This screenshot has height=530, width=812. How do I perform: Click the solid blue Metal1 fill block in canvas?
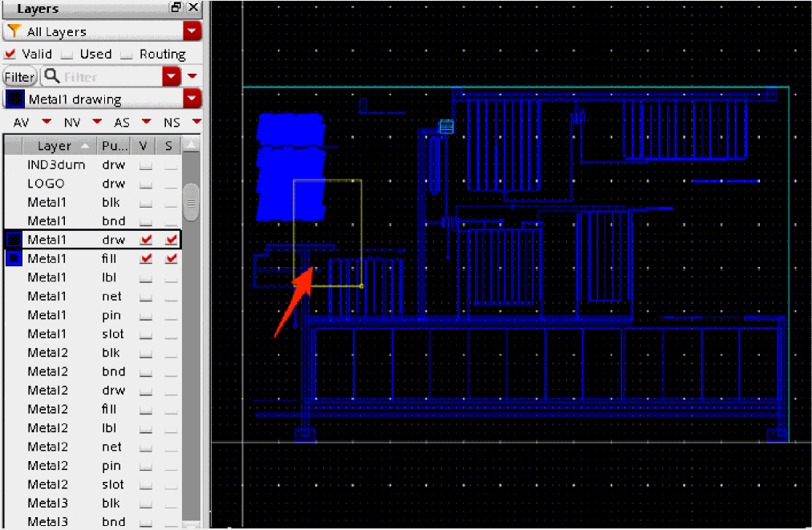tap(290, 167)
